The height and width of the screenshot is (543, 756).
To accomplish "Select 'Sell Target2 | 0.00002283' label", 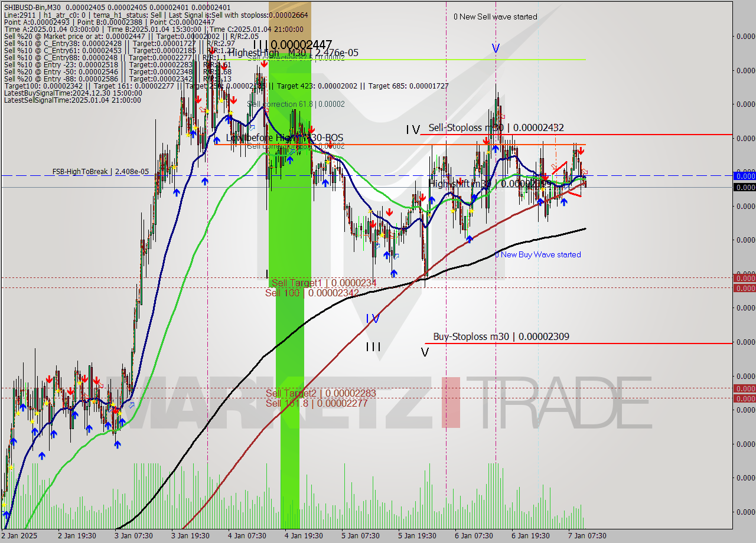I will tap(321, 393).
